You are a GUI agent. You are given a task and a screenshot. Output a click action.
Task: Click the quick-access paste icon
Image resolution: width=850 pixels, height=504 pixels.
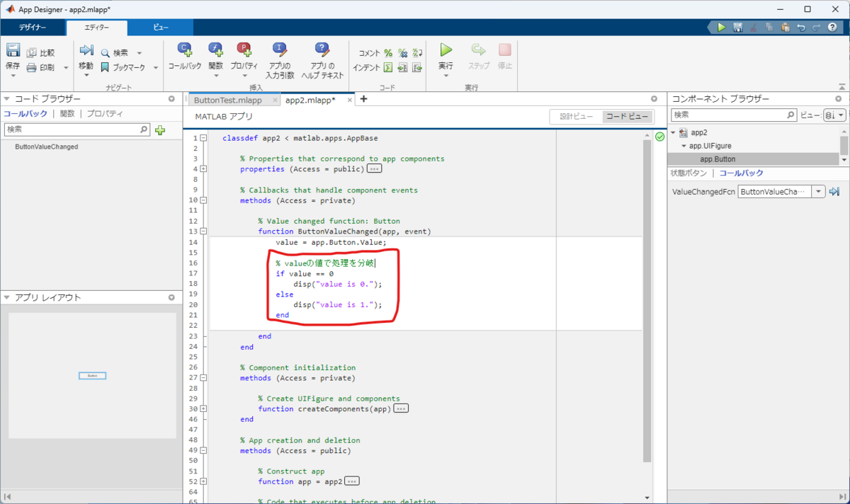tap(786, 28)
